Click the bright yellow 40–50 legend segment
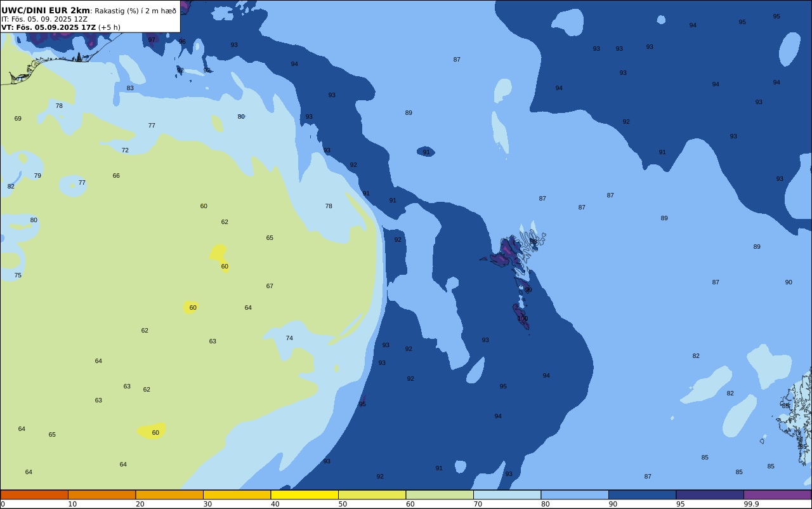Image resolution: width=812 pixels, height=509 pixels. click(304, 494)
